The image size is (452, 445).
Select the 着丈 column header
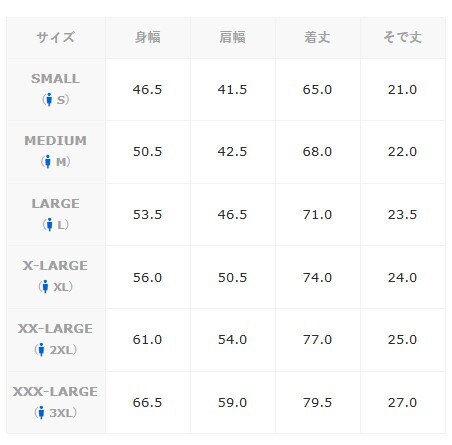pos(317,37)
